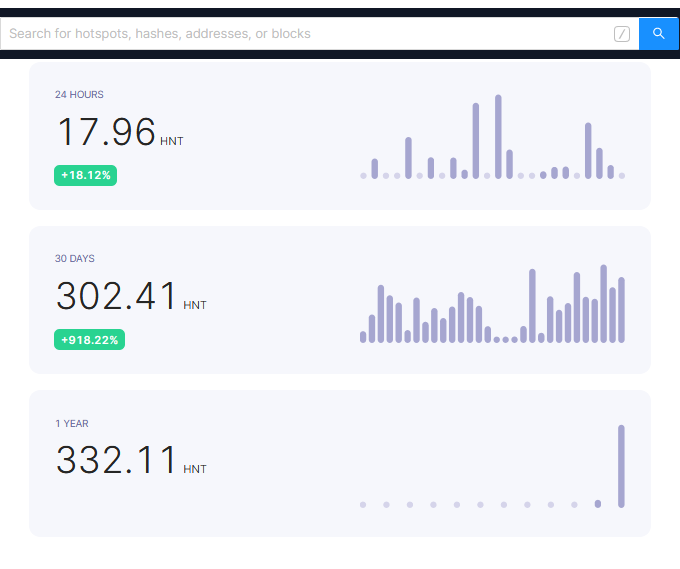Click the blue search magnifier button
Image resolution: width=680 pixels, height=569 pixels.
[x=658, y=34]
